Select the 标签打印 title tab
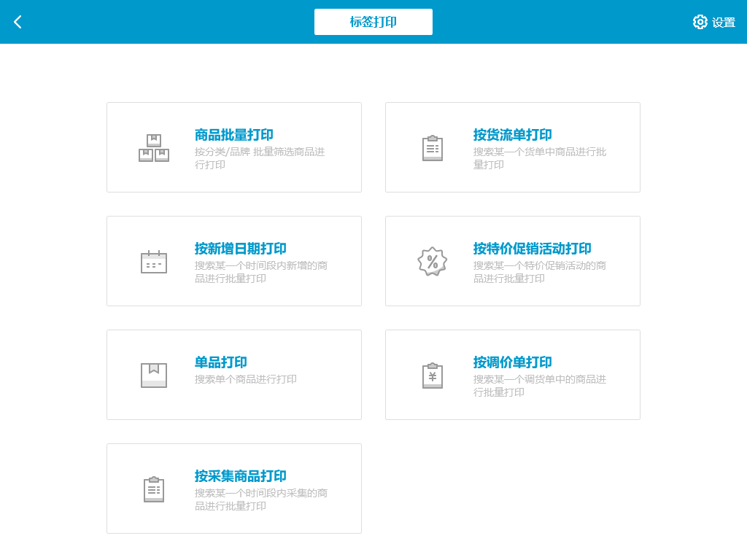 coord(373,22)
